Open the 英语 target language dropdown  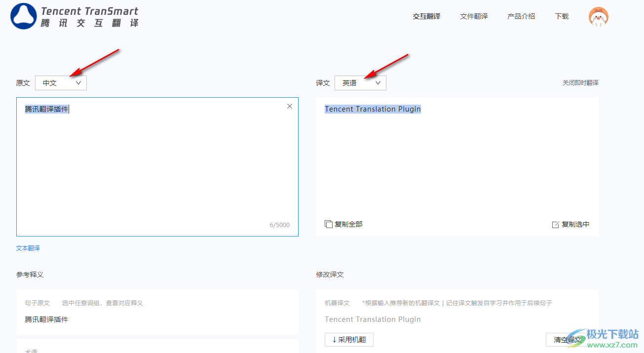[x=360, y=83]
